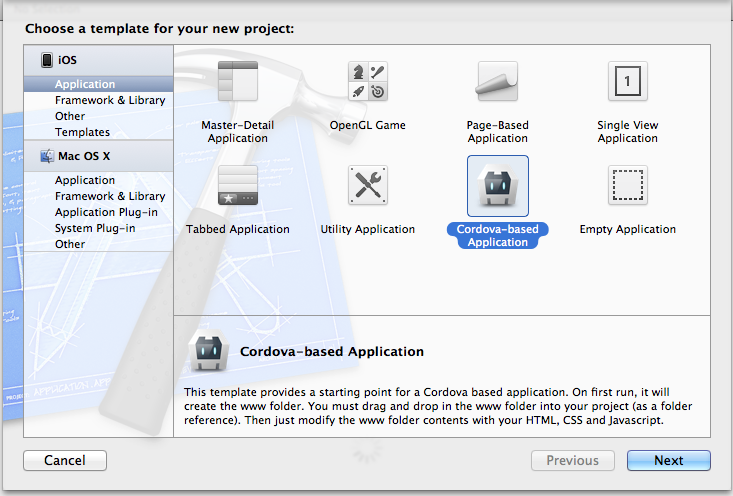The width and height of the screenshot is (733, 496).
Task: Click the iOS device icon in sidebar
Action: click(x=47, y=60)
